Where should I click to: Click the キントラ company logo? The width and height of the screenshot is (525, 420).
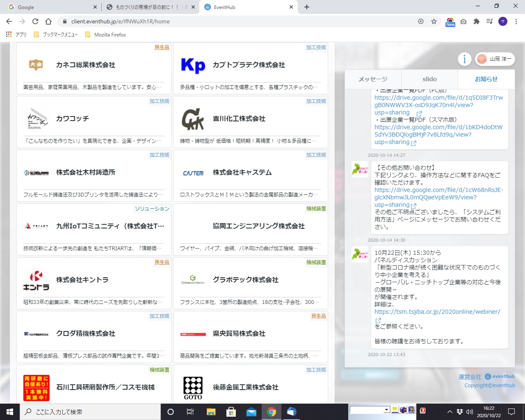(36, 280)
